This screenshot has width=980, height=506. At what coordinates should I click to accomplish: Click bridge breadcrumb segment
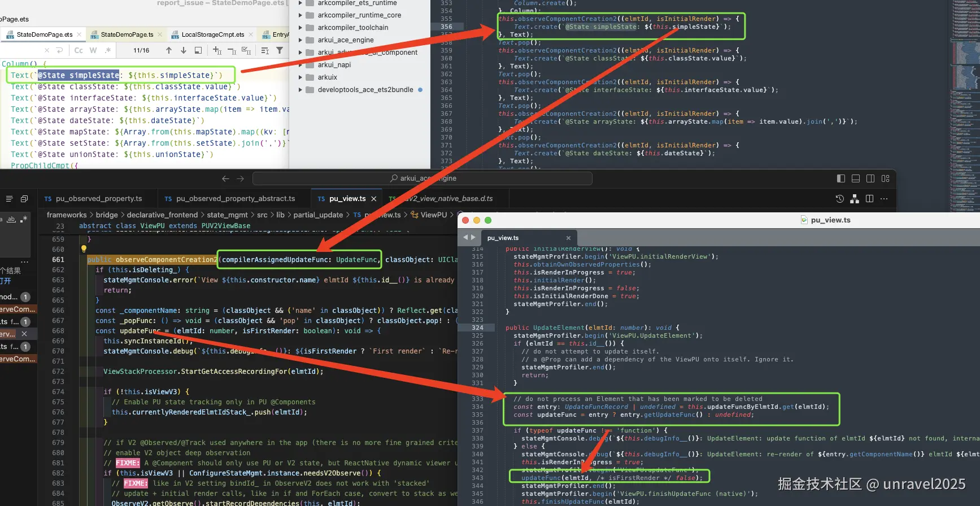[x=107, y=215]
